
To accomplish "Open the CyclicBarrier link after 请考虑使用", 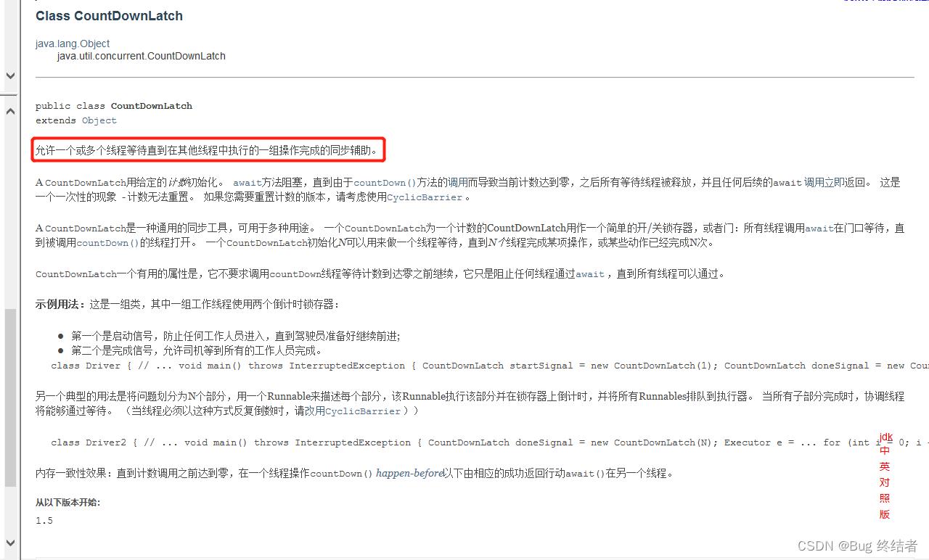I will click(425, 197).
